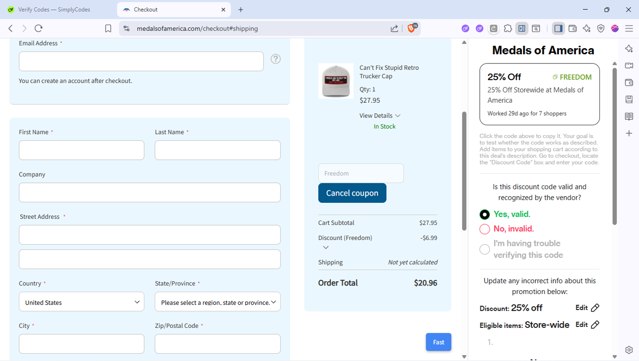
Task: Click the Last Name input field
Action: 218,150
